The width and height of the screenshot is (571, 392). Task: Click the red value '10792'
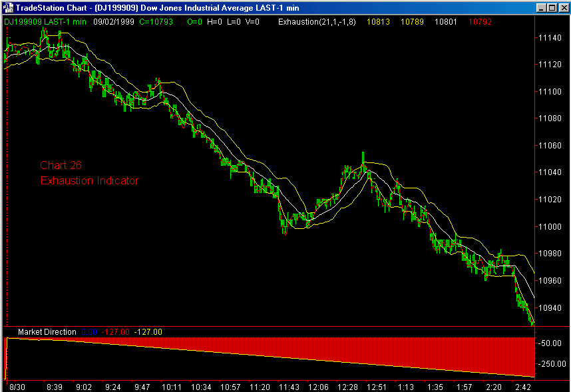pyautogui.click(x=480, y=22)
